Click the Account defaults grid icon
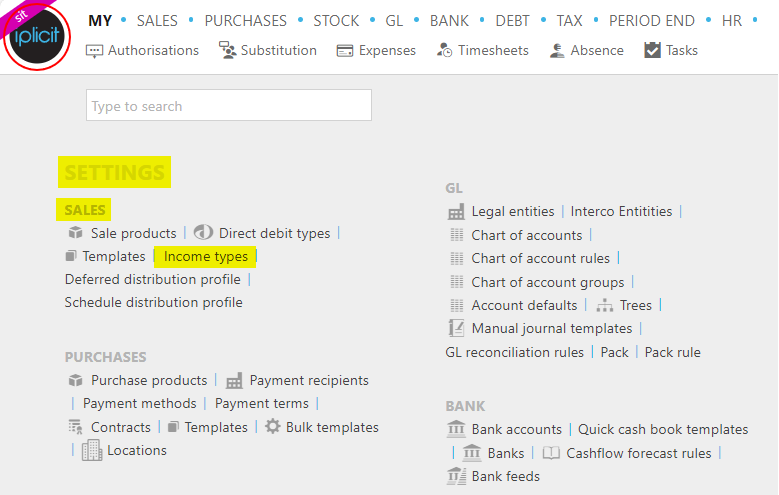The width and height of the screenshot is (779, 495). pos(457,305)
